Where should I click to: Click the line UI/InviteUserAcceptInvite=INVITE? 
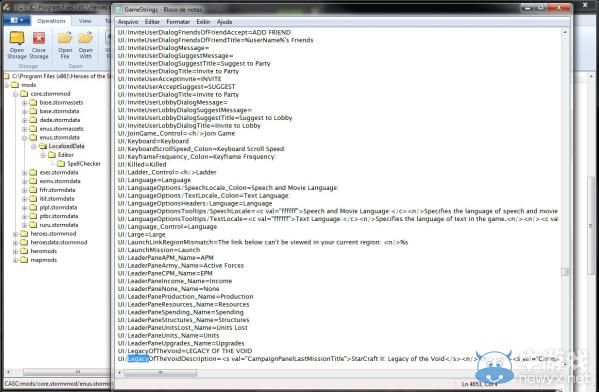(169, 79)
